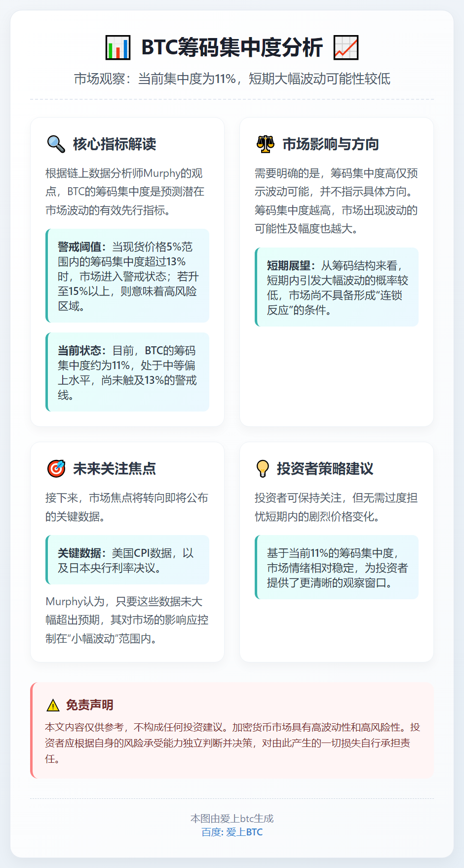Click the rising line chart emoji
This screenshot has height=868, width=464.
click(x=346, y=47)
